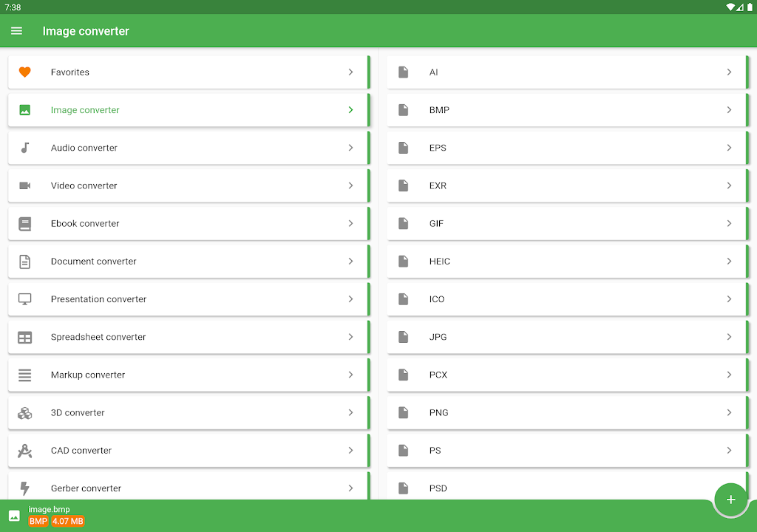Image resolution: width=757 pixels, height=532 pixels.
Task: Expand the Document converter chevron arrow
Action: 350,262
